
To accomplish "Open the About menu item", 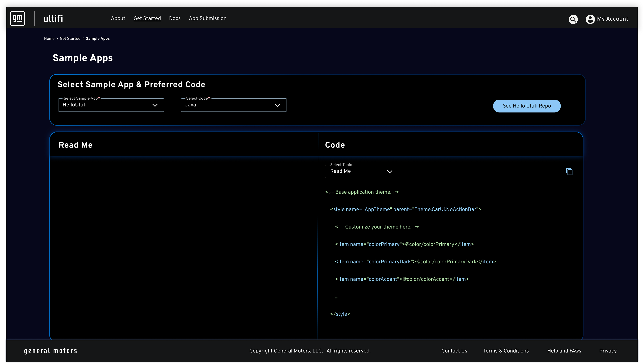I will coord(118,18).
